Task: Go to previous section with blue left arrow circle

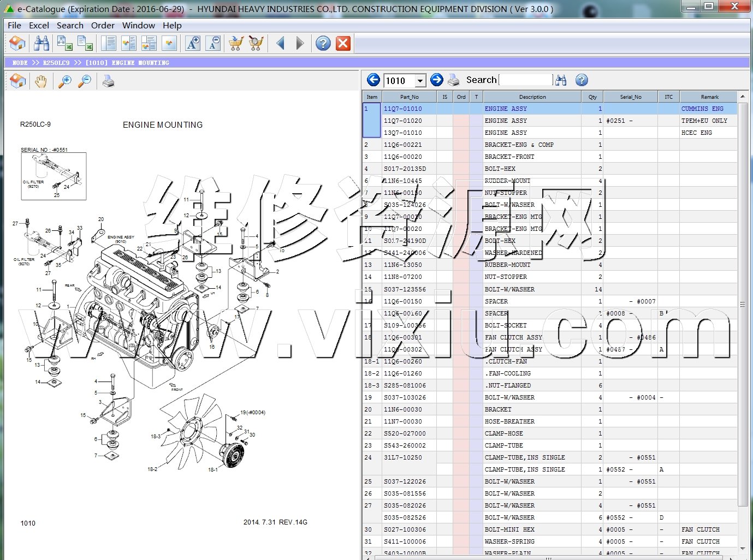Action: [373, 80]
